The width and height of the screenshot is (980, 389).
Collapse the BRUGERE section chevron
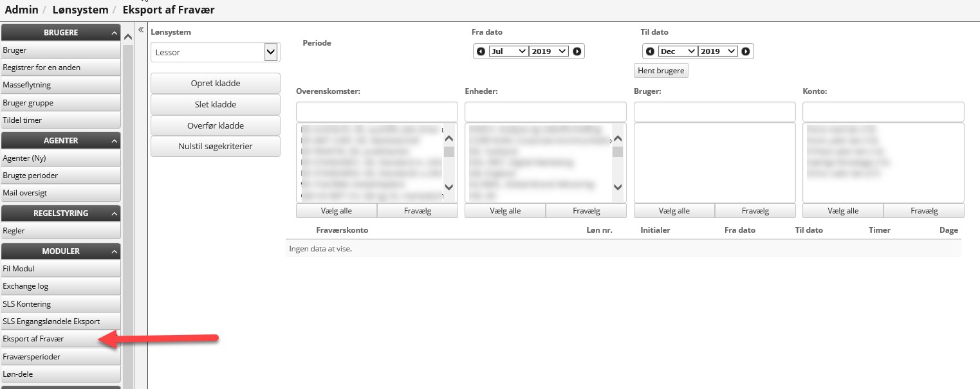coord(115,33)
